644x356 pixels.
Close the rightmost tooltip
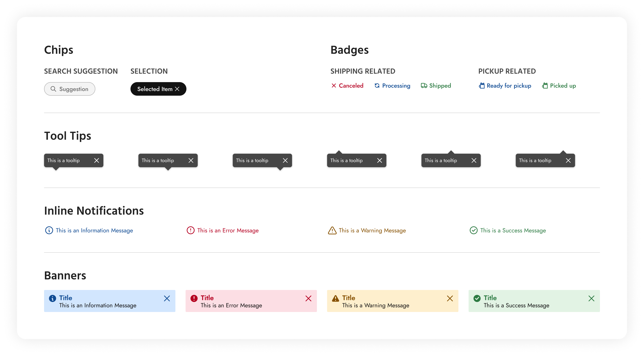569,160
